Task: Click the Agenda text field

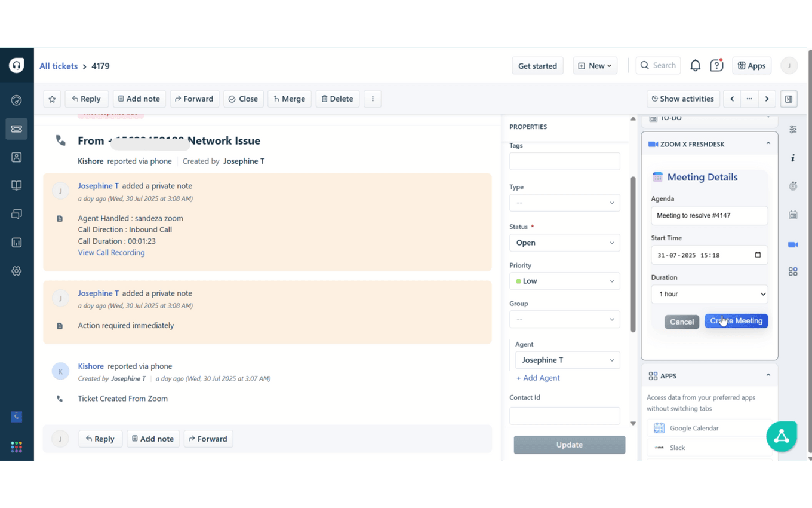Action: [x=709, y=215]
